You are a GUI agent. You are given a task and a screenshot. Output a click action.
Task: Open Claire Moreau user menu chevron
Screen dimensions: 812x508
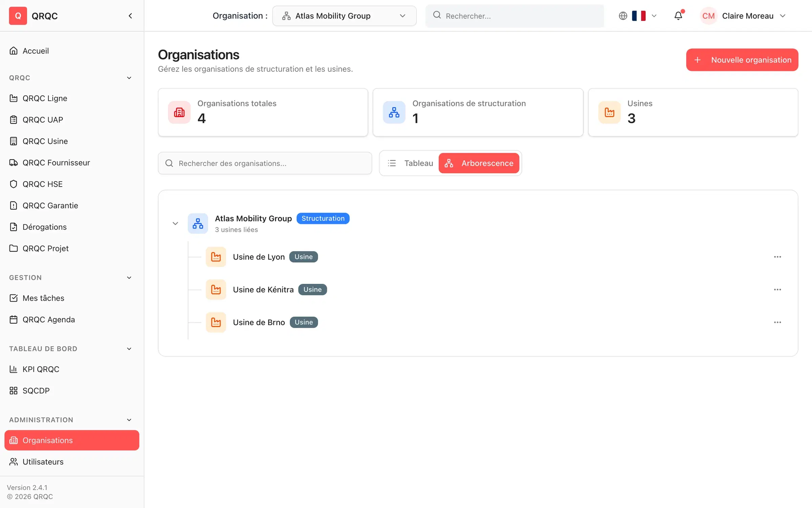tap(783, 16)
